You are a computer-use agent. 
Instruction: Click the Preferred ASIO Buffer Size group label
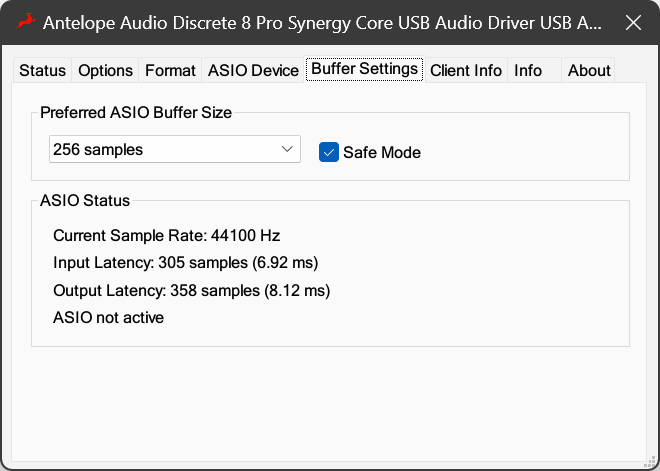pyautogui.click(x=136, y=112)
